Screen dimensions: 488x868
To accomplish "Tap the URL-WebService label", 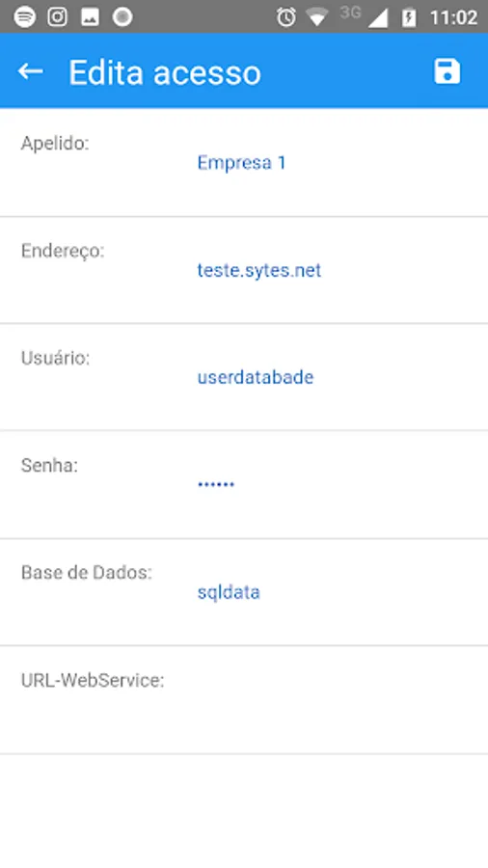I will coord(93,680).
